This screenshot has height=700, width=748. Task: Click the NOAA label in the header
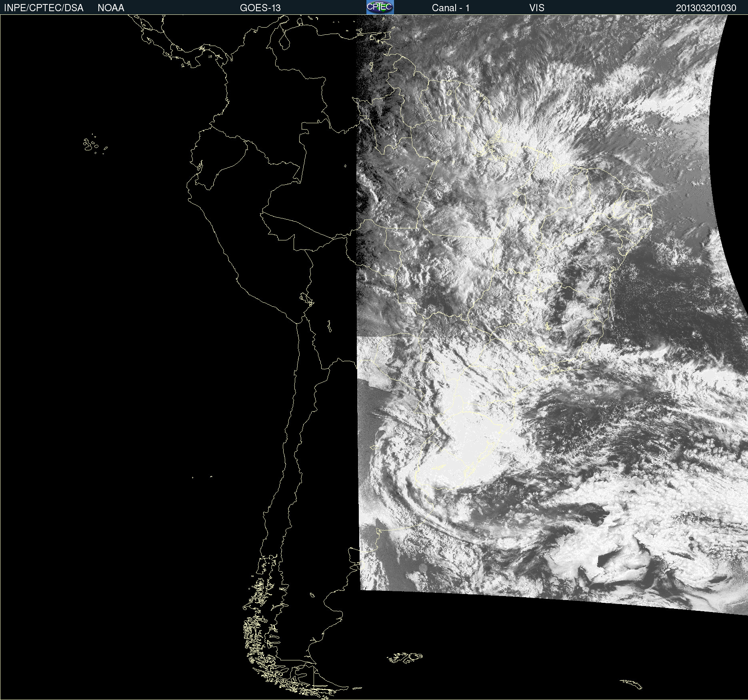(x=111, y=8)
